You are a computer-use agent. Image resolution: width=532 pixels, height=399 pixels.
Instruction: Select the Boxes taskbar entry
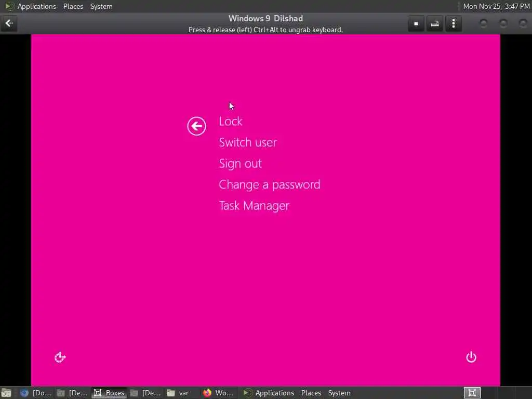(109, 393)
